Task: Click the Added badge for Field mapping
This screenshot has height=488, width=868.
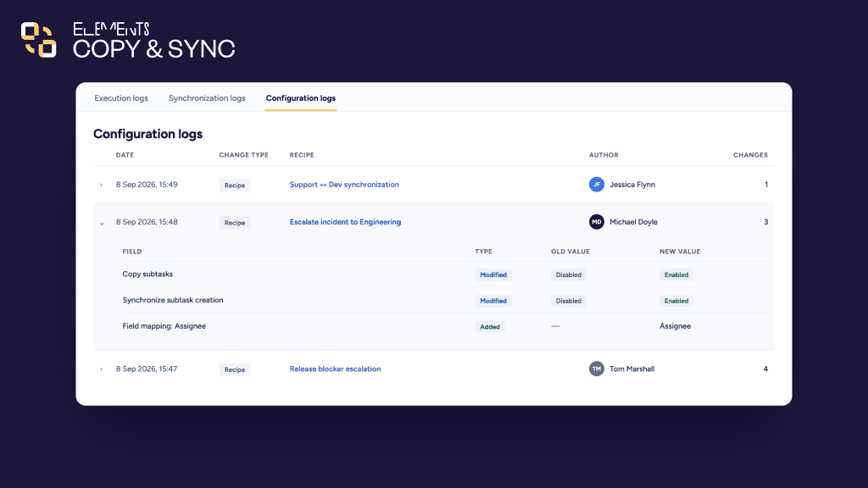Action: [x=490, y=327]
